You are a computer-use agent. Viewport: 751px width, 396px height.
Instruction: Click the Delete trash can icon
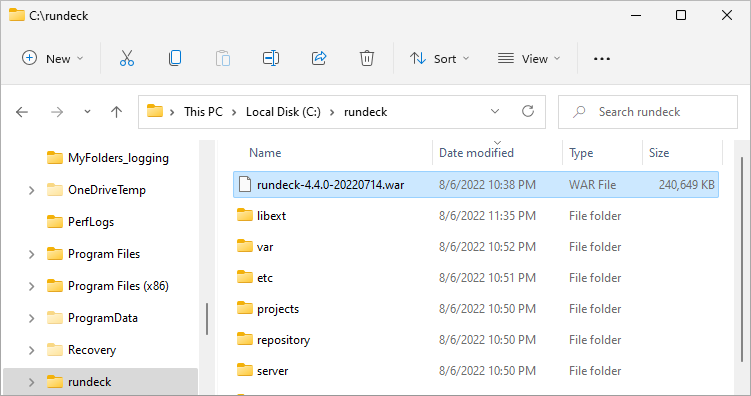coord(367,58)
